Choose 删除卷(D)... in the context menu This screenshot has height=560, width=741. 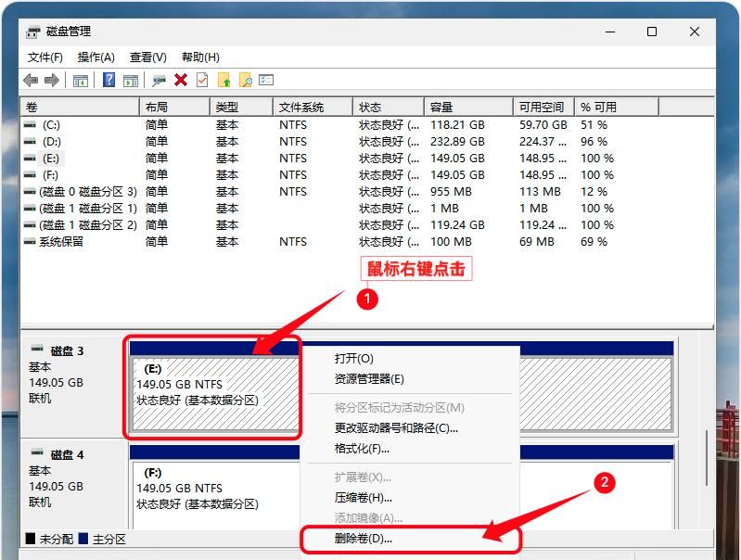[410, 539]
